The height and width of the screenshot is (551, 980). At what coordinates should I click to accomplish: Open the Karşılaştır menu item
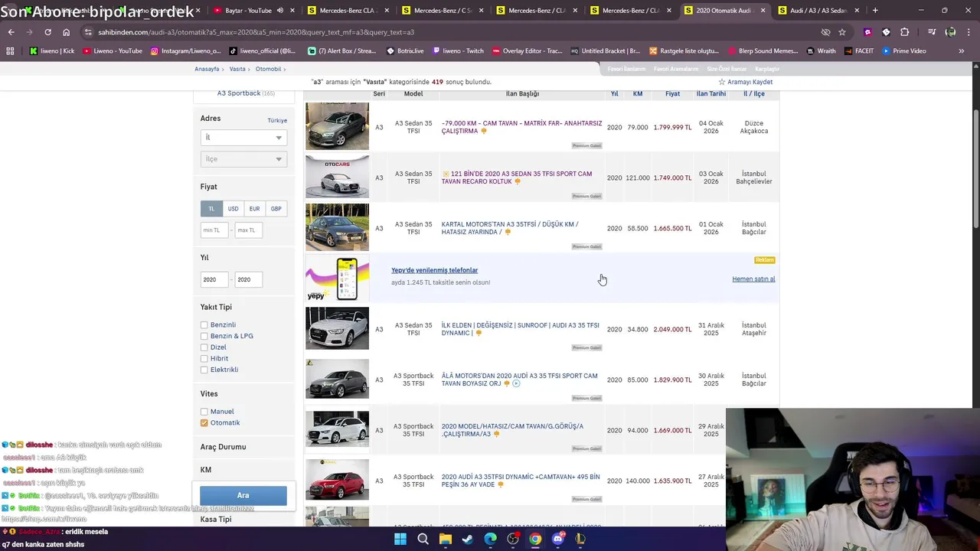767,69
